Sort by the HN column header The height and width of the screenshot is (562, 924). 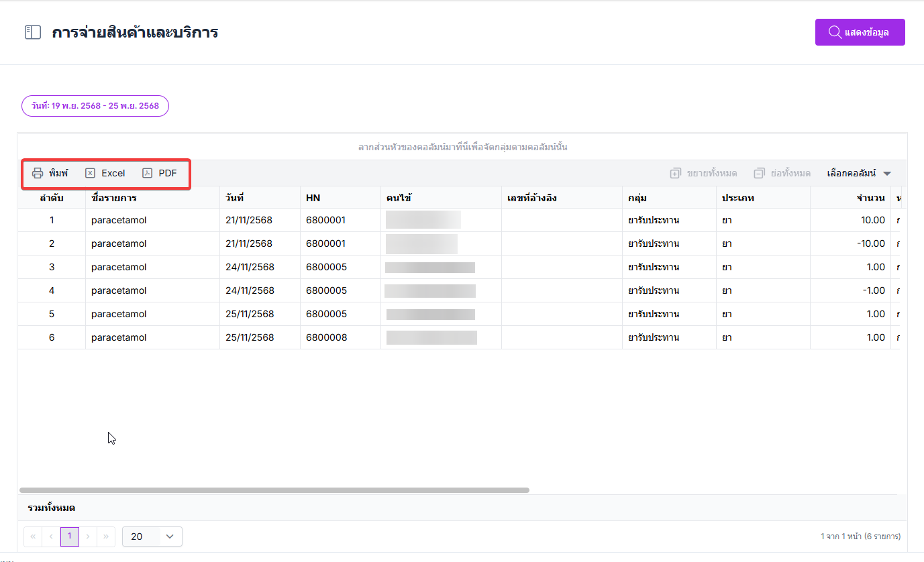(x=341, y=198)
